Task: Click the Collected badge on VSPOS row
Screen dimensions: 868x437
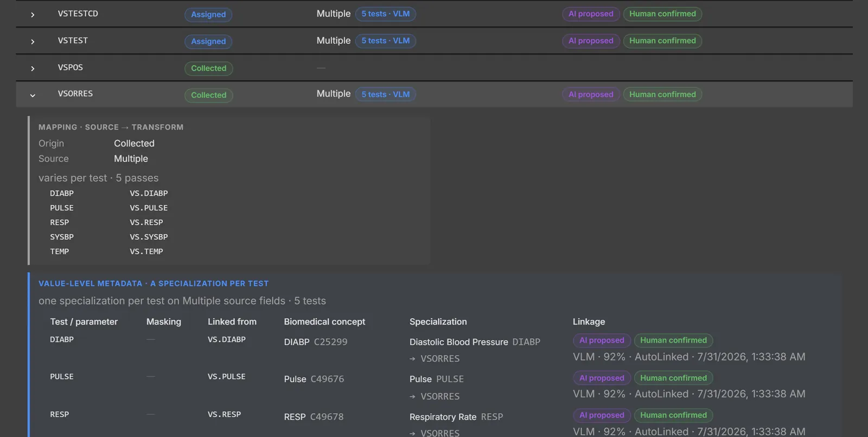Action: tap(208, 68)
